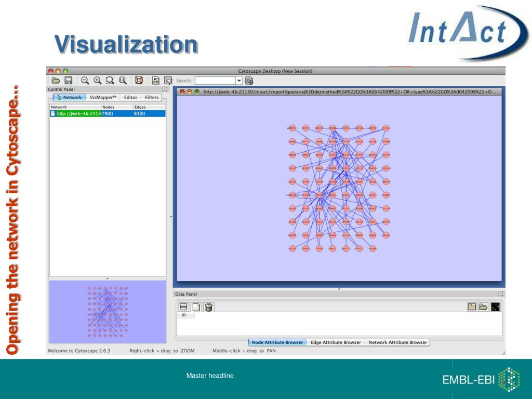Switch to the Network tab

69,97
